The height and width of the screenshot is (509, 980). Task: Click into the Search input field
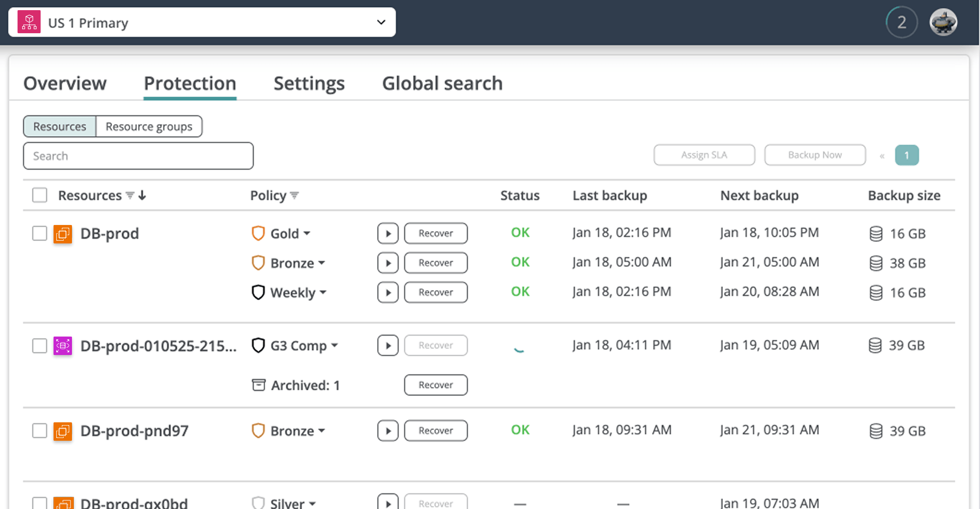[138, 156]
